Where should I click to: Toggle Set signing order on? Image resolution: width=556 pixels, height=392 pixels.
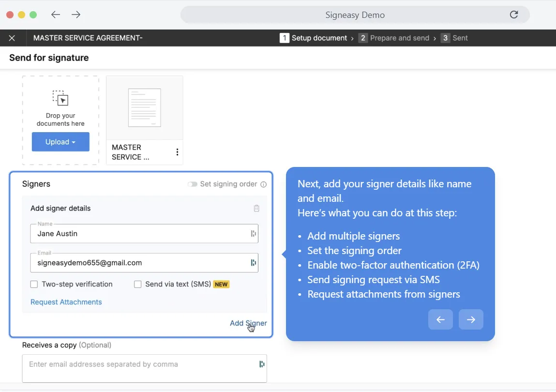coord(192,184)
